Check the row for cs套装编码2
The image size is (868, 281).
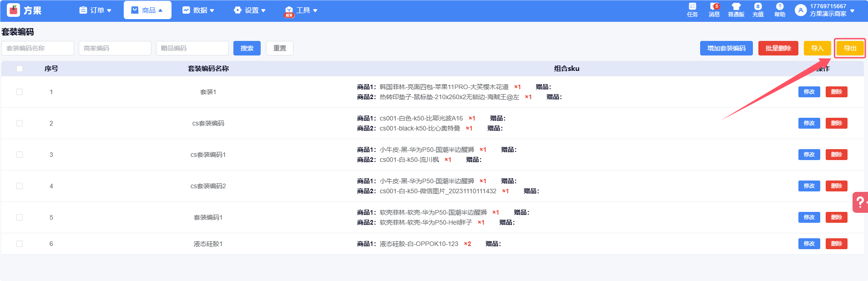click(20, 186)
